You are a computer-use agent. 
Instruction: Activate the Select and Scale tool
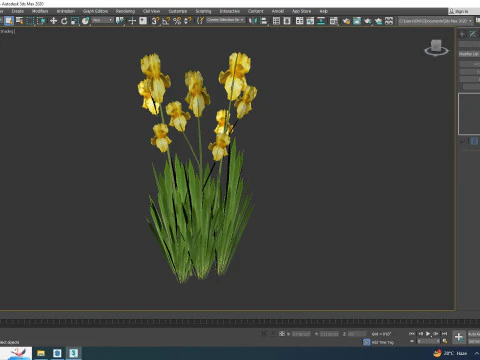point(75,21)
